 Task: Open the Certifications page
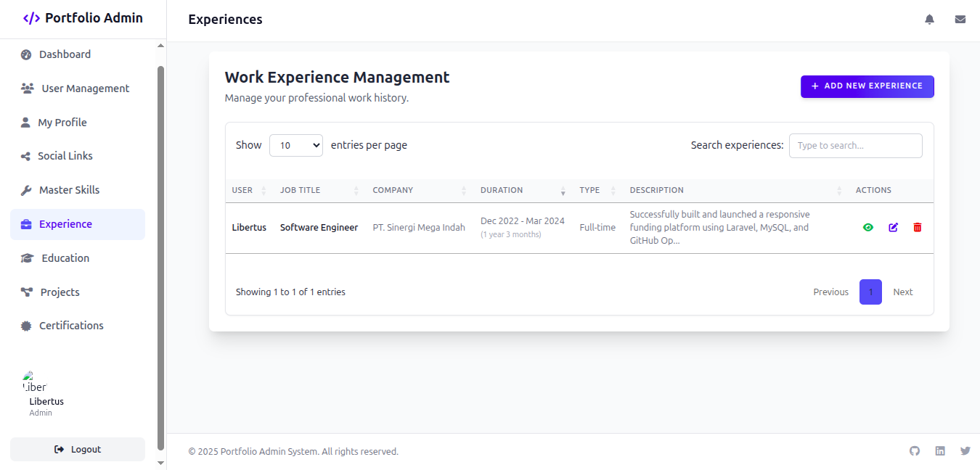coord(70,325)
